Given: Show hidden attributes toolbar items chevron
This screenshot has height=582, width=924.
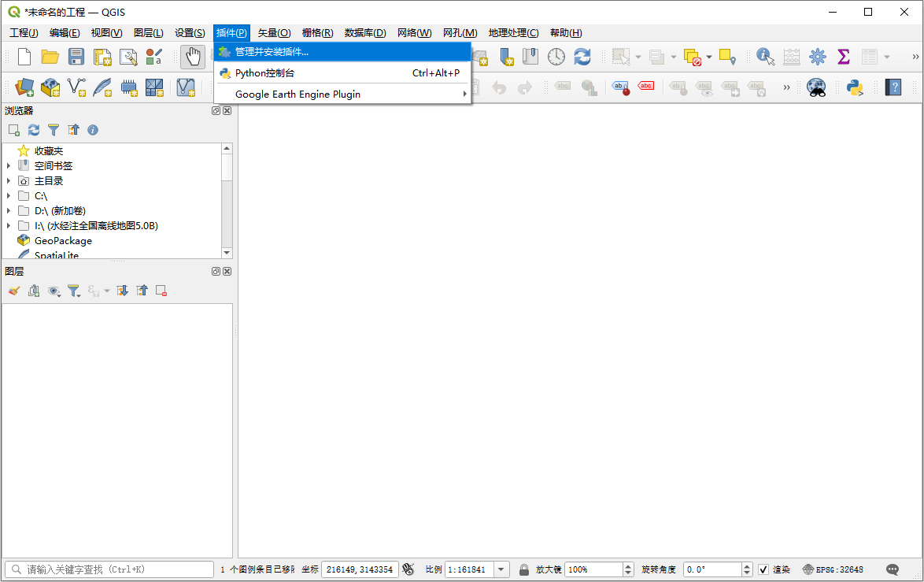Looking at the screenshot, I should (915, 57).
